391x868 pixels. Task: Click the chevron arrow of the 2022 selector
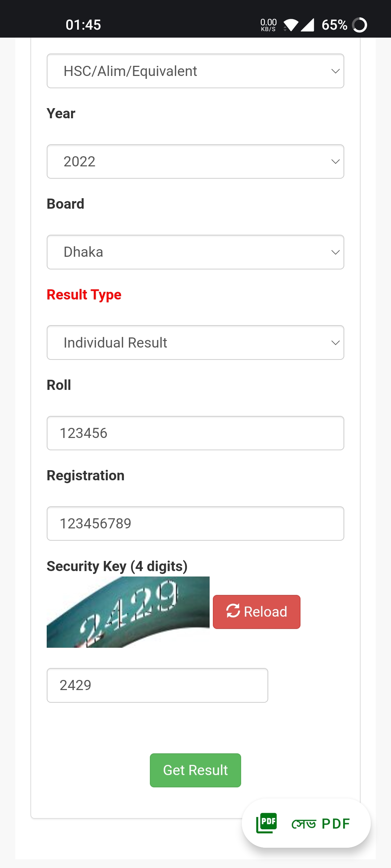pyautogui.click(x=335, y=161)
